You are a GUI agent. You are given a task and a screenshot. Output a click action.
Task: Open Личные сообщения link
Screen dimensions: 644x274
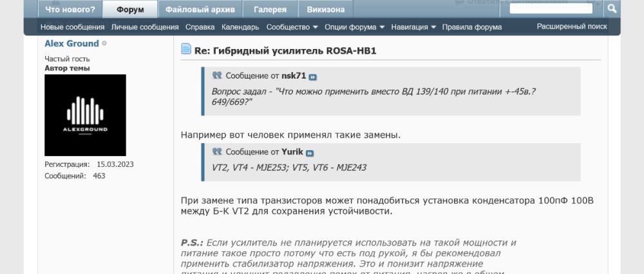click(x=145, y=27)
